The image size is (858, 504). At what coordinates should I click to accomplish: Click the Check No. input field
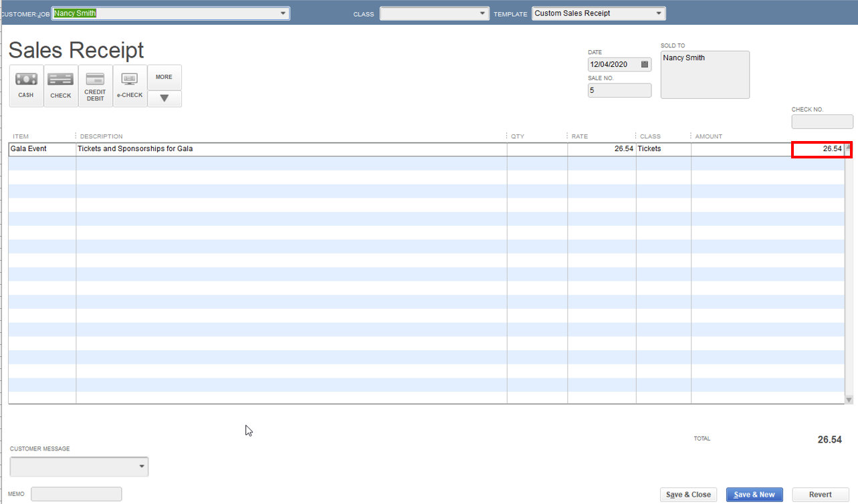tap(822, 122)
